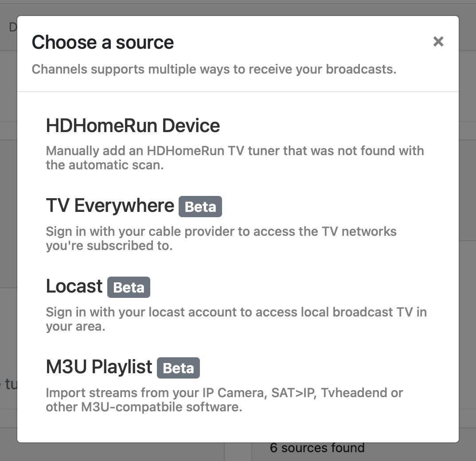Choose TV Everywhere as the source

coord(110,206)
